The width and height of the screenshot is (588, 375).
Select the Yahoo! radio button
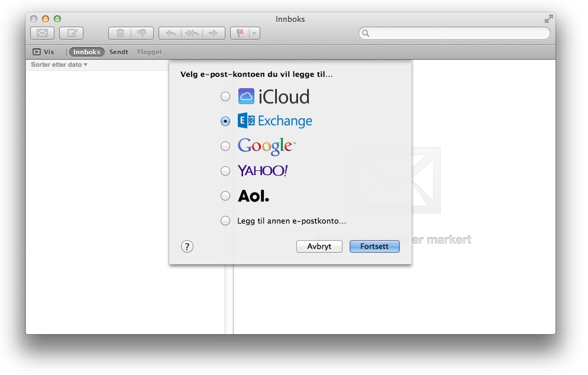[225, 171]
